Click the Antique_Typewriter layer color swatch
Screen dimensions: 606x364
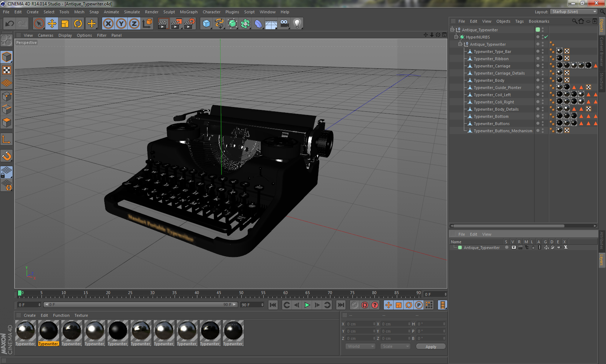coord(460,248)
